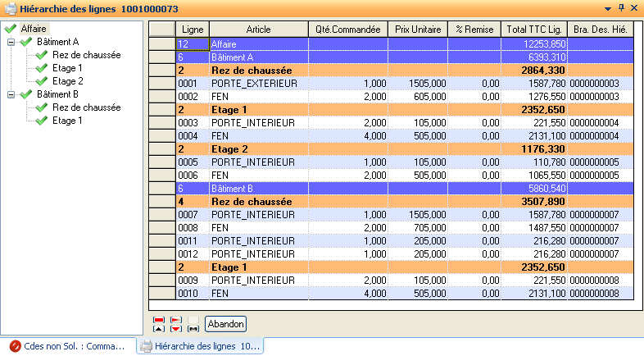Click the green checkmark beside Etage 2
The width and height of the screenshot is (644, 356).
42,81
